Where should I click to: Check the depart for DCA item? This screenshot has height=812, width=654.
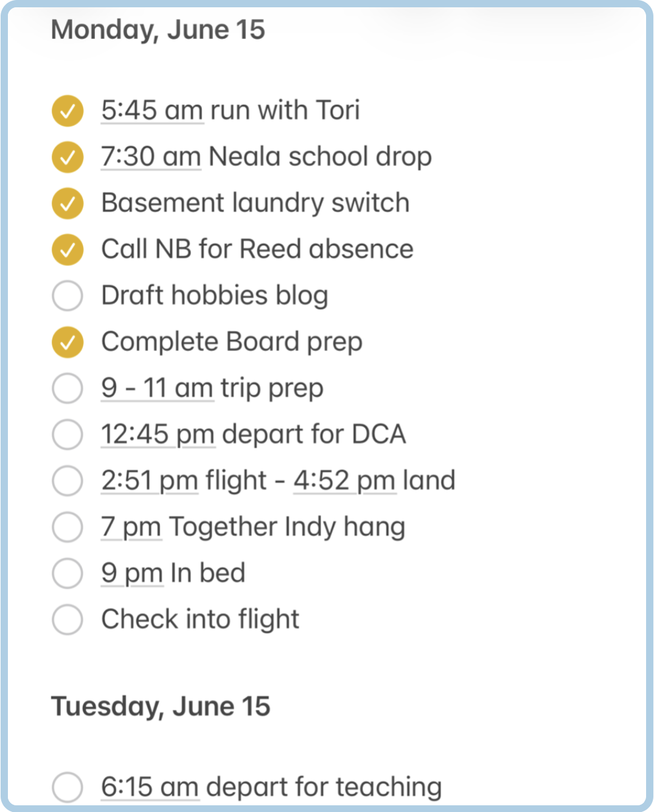point(68,434)
